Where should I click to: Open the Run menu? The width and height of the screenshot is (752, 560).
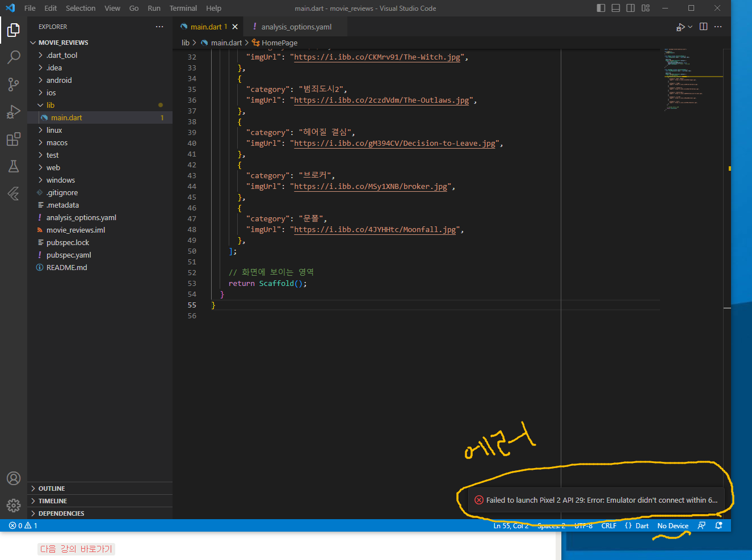[x=154, y=8]
